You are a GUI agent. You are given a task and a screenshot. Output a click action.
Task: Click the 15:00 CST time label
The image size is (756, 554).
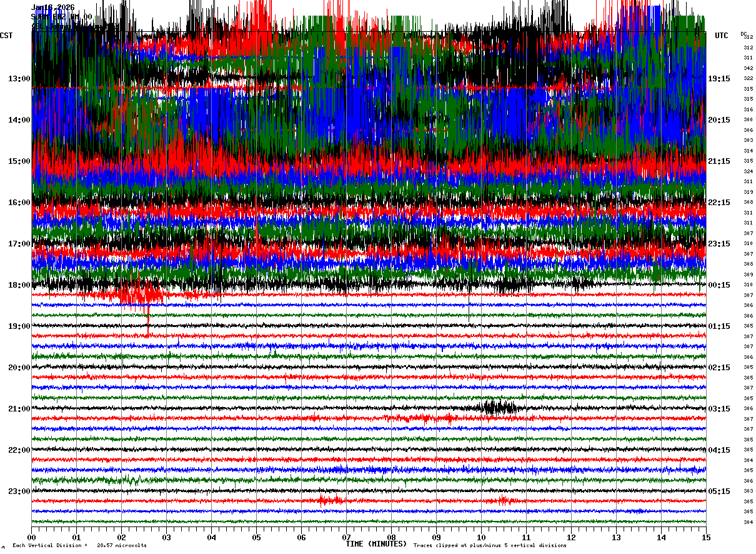[19, 161]
